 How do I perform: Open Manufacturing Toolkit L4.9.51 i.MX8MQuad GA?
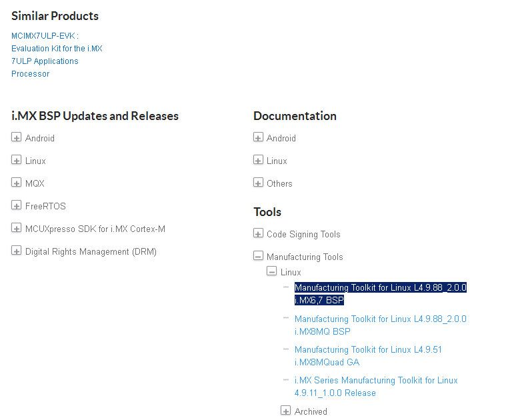coord(368,356)
